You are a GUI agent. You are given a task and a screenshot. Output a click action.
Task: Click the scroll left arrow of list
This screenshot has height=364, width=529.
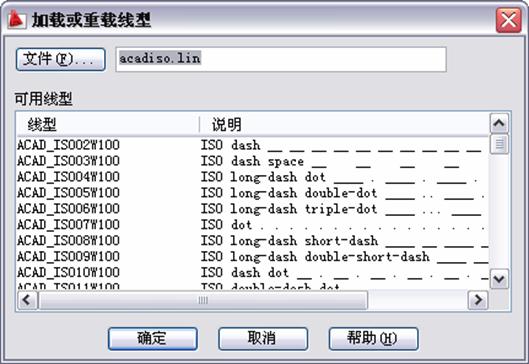click(x=27, y=300)
